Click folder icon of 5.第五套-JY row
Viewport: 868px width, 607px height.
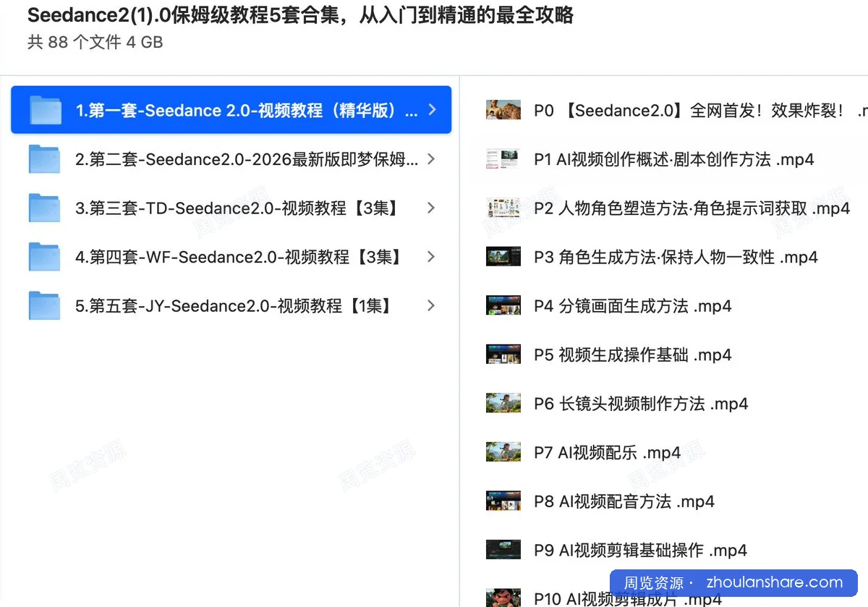(45, 305)
